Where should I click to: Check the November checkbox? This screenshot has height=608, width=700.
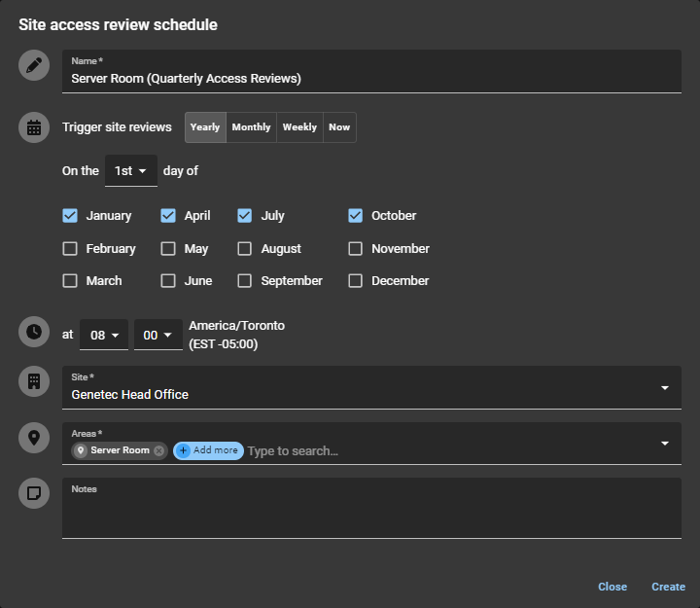tap(356, 249)
